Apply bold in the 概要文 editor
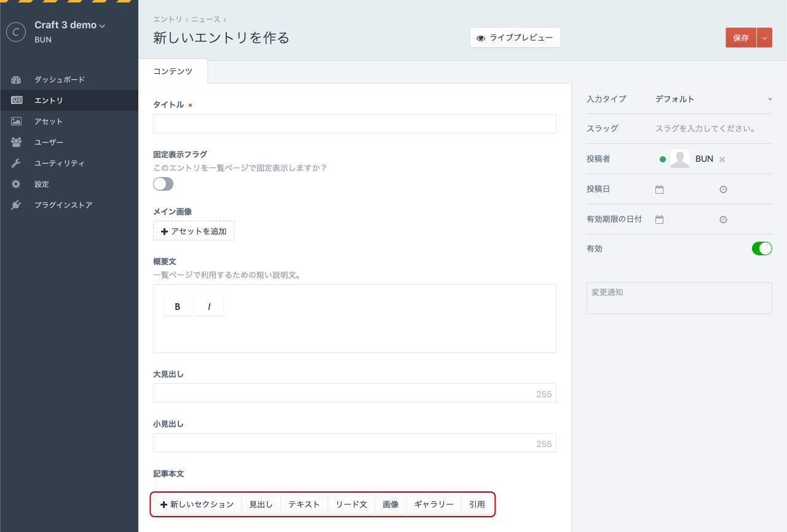 point(178,306)
